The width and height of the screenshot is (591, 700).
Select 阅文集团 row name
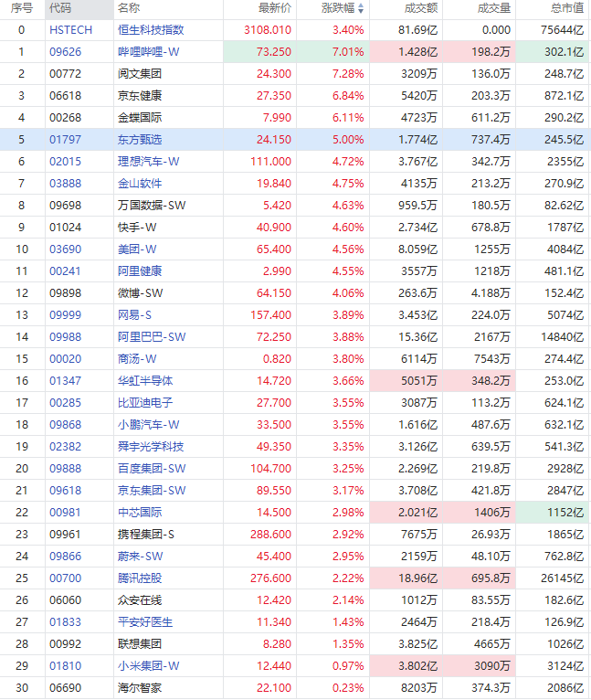(140, 74)
